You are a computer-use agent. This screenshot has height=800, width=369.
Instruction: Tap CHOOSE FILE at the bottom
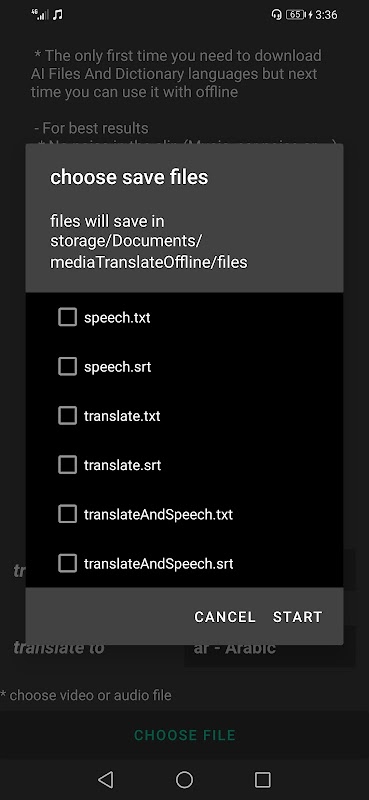pyautogui.click(x=184, y=735)
